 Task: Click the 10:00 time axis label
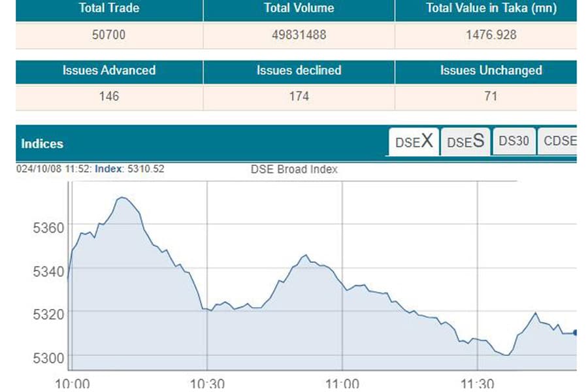(72, 385)
